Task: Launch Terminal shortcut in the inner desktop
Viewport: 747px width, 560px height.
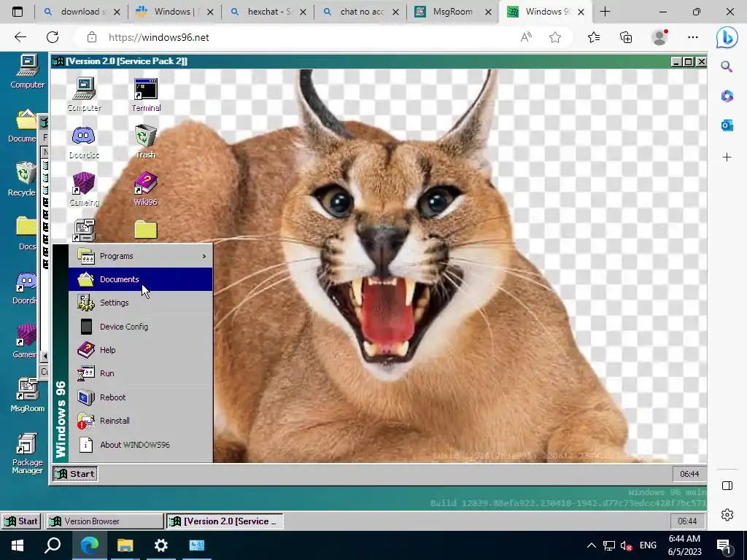Action: (146, 94)
